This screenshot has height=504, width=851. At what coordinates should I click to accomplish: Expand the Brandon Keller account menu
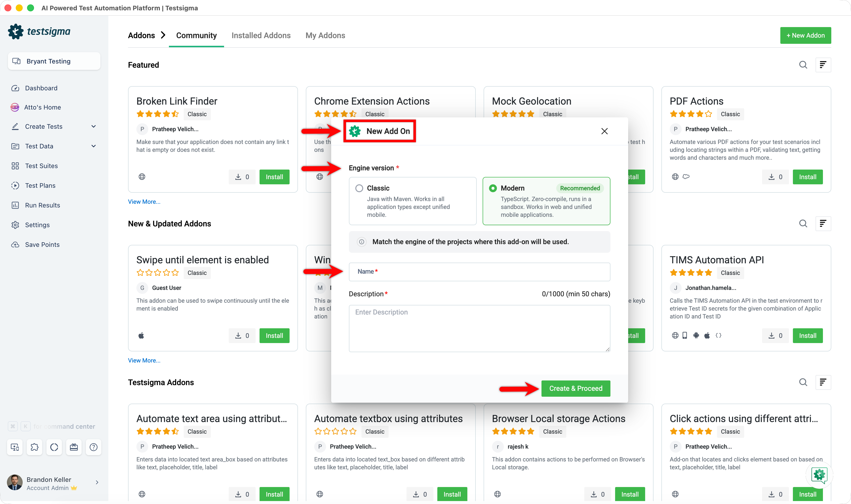[x=53, y=483]
